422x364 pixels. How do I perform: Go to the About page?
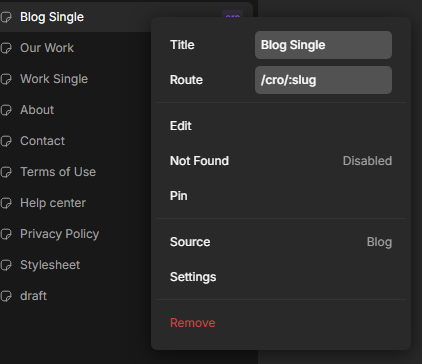37,110
